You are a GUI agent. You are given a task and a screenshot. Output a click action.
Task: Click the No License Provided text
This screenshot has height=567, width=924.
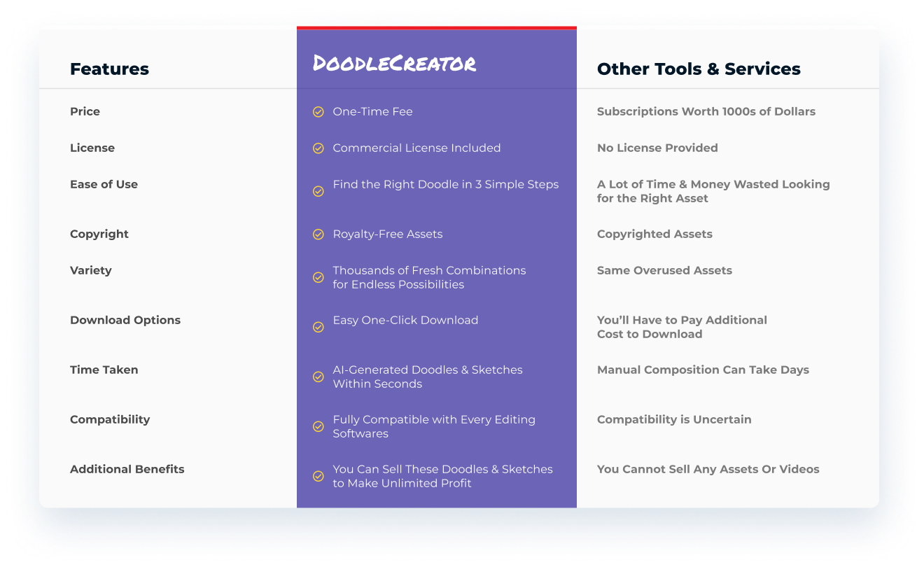coord(657,148)
